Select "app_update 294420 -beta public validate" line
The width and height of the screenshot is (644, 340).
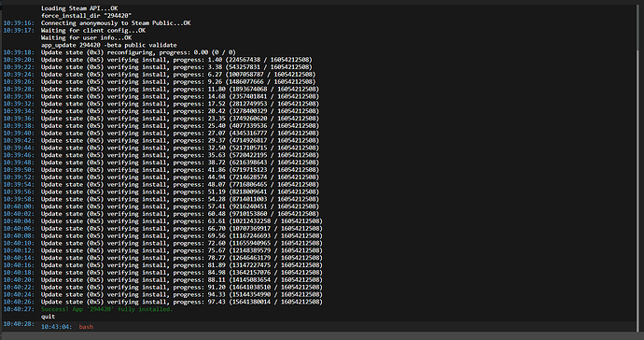[109, 45]
